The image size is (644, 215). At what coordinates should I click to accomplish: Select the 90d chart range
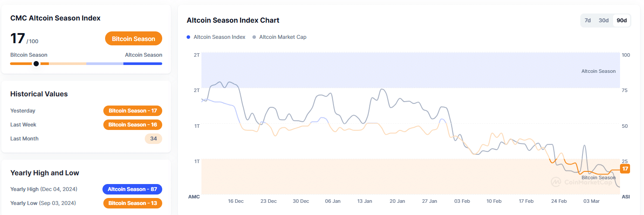(x=622, y=20)
